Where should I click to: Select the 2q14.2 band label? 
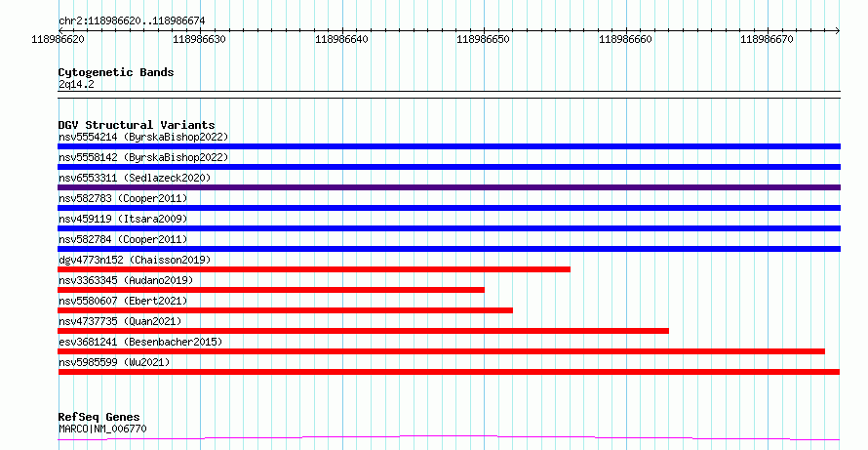tap(76, 85)
